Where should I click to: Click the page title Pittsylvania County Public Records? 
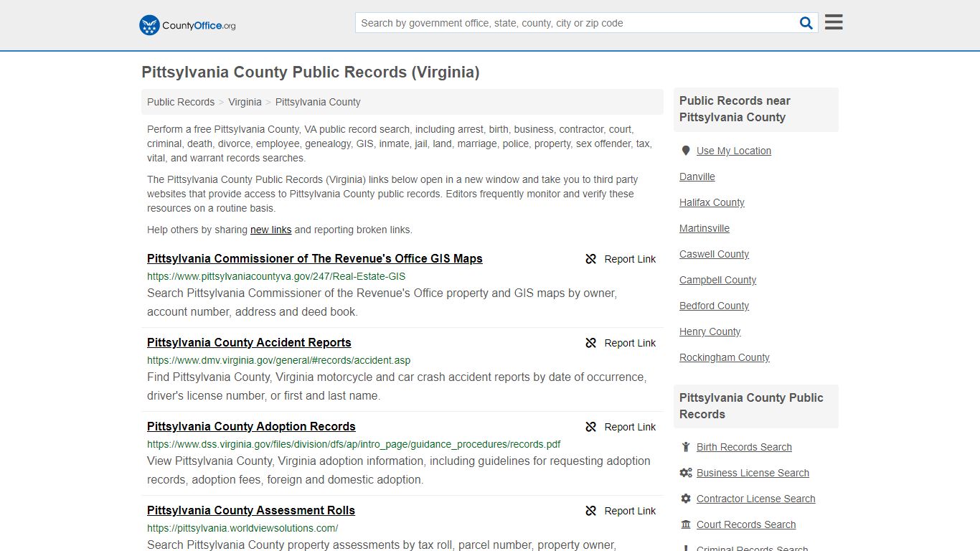click(311, 72)
